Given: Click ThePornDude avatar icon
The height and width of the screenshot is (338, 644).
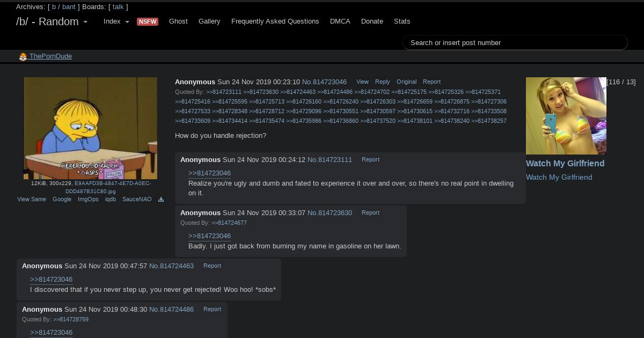Looking at the screenshot, I should coord(23,57).
